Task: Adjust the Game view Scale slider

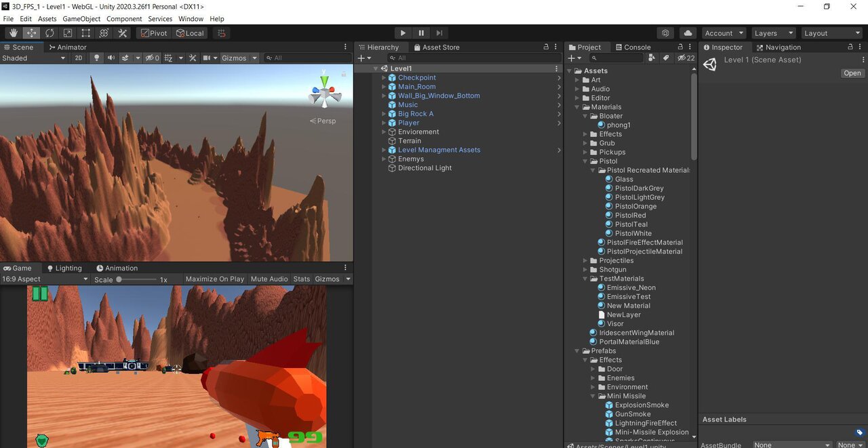Action: tap(119, 279)
